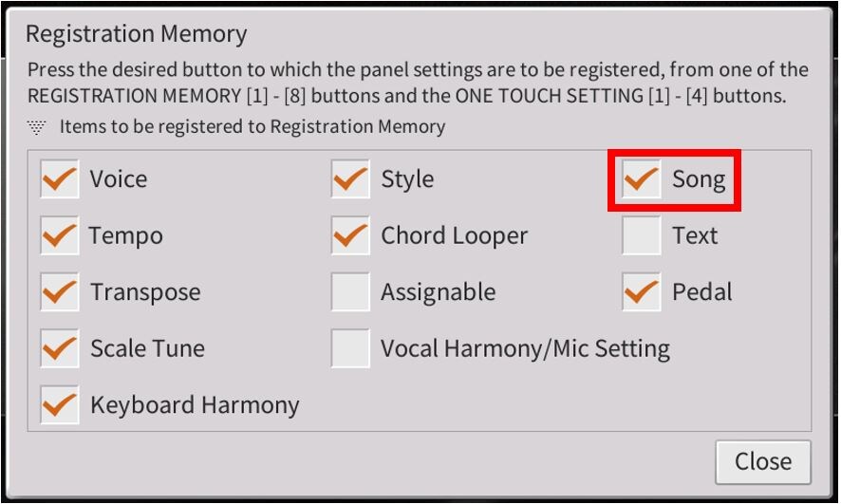
Task: Click the 'Items to be registered' heading text
Action: [252, 127]
